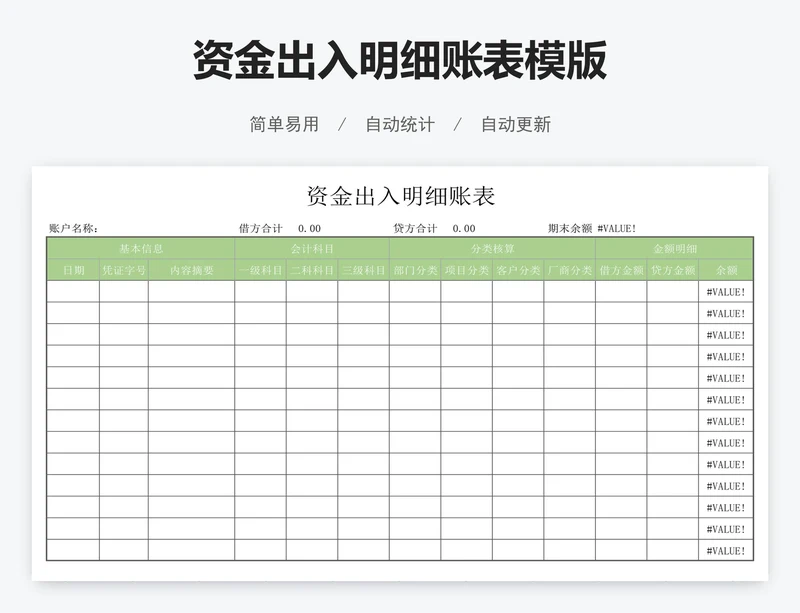Click the #VALUE! cell in the first data row
This screenshot has height=613, width=800.
pos(726,292)
